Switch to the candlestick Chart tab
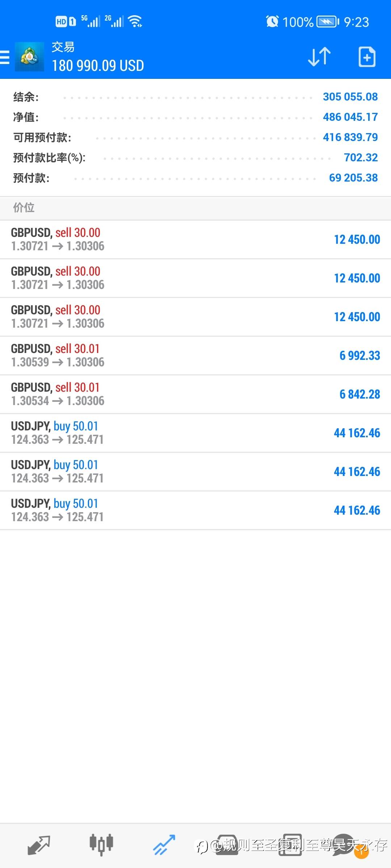The width and height of the screenshot is (391, 868). click(x=101, y=845)
